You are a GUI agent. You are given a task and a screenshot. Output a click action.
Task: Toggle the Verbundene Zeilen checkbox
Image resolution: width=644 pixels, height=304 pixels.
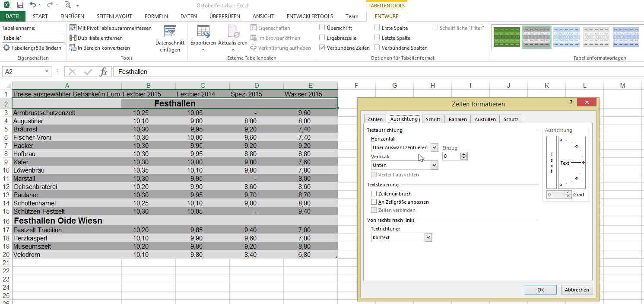322,48
